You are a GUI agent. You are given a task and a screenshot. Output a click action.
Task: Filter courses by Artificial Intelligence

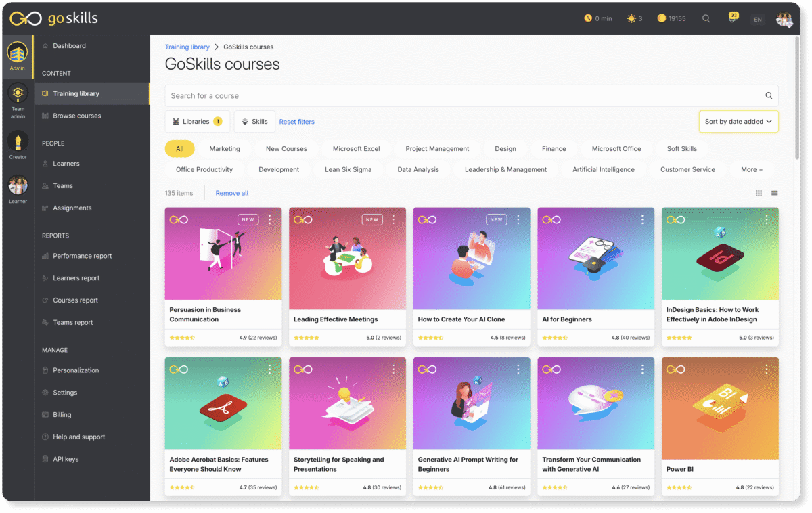point(604,169)
